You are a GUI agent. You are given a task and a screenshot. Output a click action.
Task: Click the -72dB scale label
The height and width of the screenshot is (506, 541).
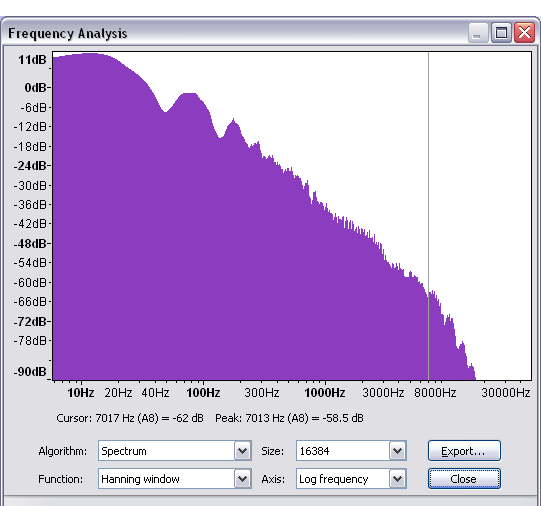(30, 321)
